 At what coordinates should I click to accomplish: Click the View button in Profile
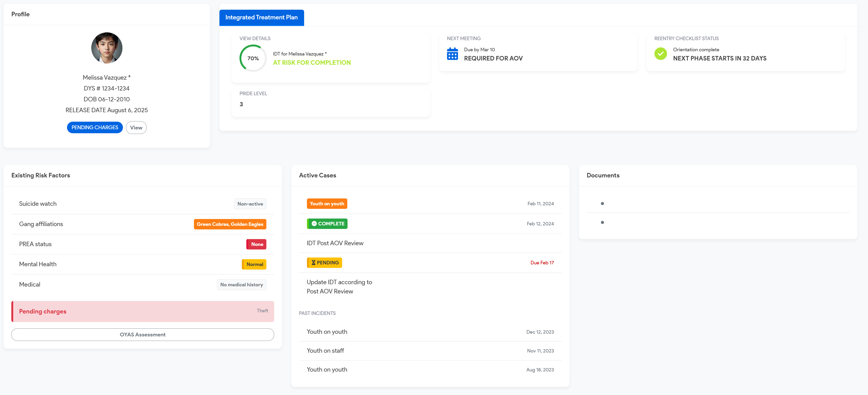(x=136, y=128)
